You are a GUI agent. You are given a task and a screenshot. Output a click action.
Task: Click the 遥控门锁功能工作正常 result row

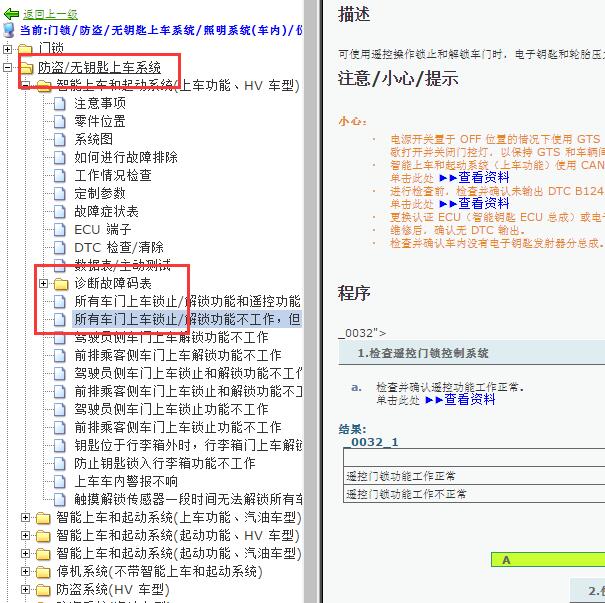click(x=474, y=476)
